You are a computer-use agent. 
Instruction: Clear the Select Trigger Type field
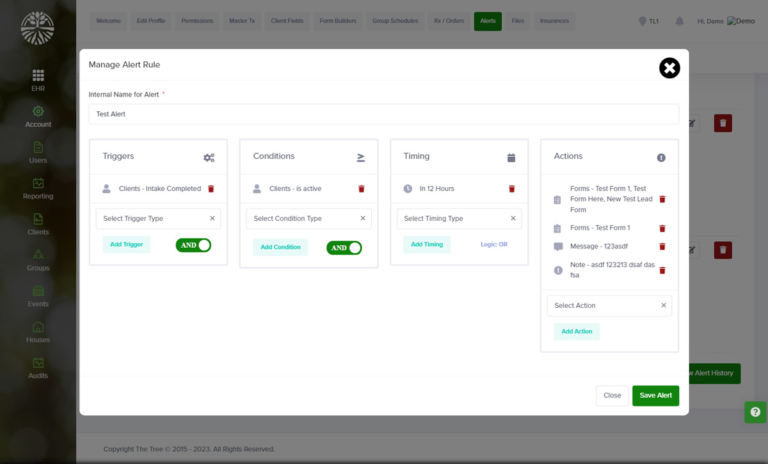coord(212,218)
